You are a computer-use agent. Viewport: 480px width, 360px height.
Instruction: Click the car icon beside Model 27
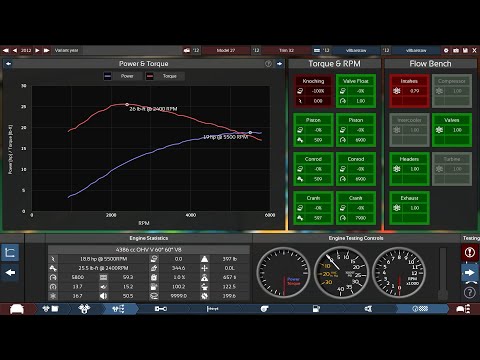coord(187,50)
